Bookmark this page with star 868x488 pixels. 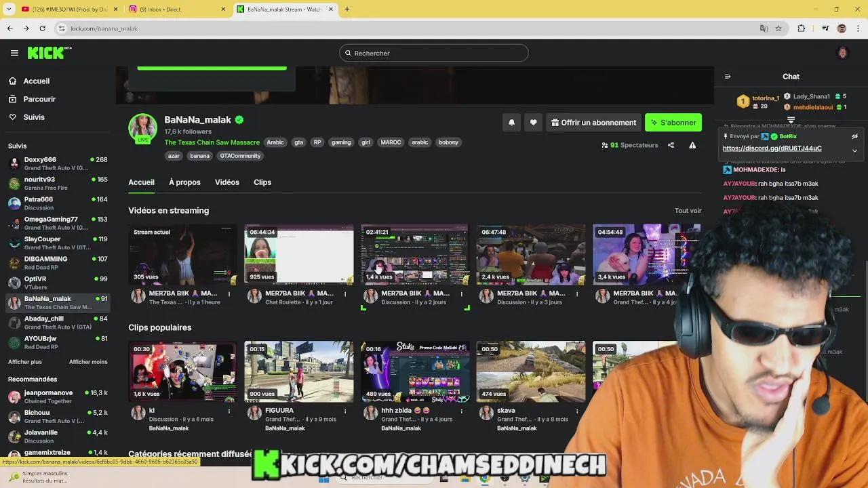[778, 28]
